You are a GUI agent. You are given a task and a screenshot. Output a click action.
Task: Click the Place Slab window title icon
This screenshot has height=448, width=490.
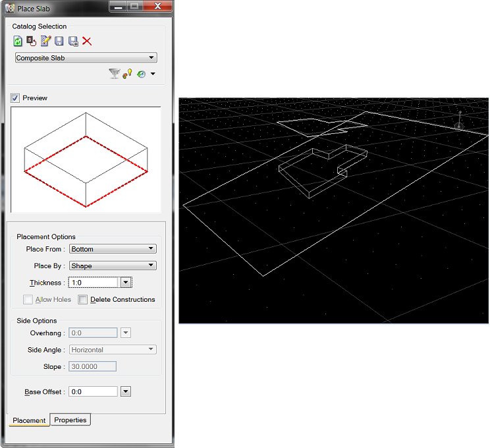click(x=10, y=8)
